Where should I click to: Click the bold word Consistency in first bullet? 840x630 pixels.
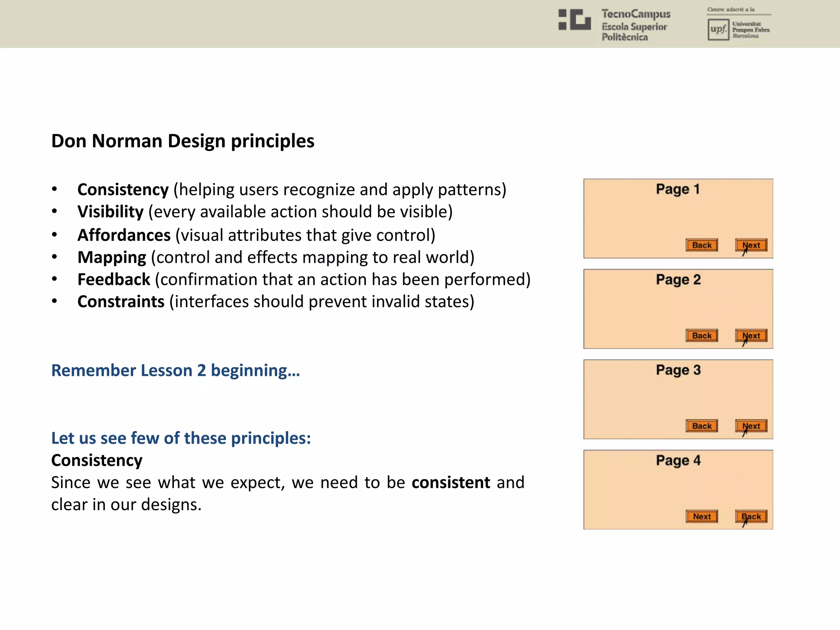pyautogui.click(x=123, y=190)
